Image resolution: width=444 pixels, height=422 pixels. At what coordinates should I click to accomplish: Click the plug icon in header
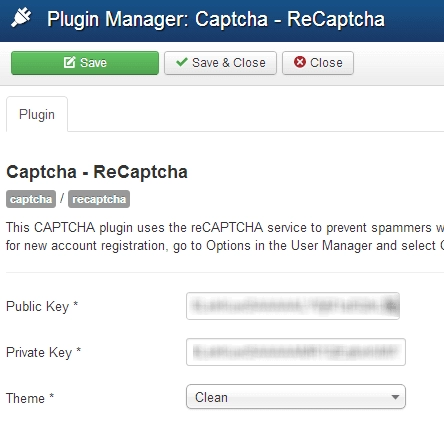(x=21, y=18)
